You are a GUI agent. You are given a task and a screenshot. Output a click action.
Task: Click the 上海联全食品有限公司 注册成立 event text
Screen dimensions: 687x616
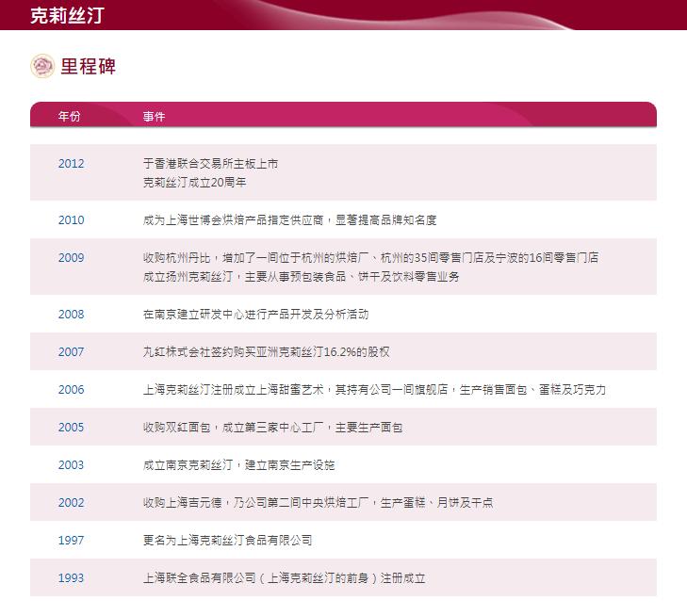[284, 578]
